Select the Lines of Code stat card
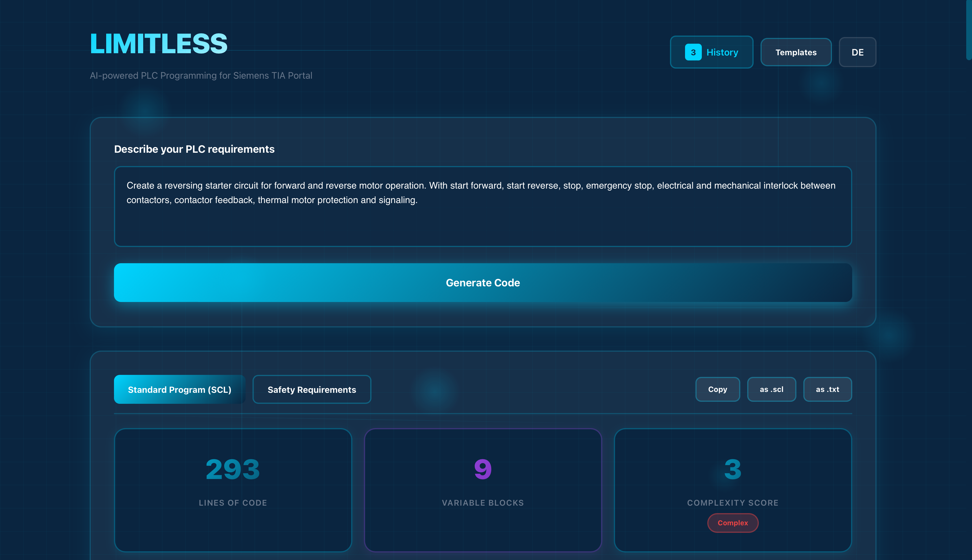 233,490
